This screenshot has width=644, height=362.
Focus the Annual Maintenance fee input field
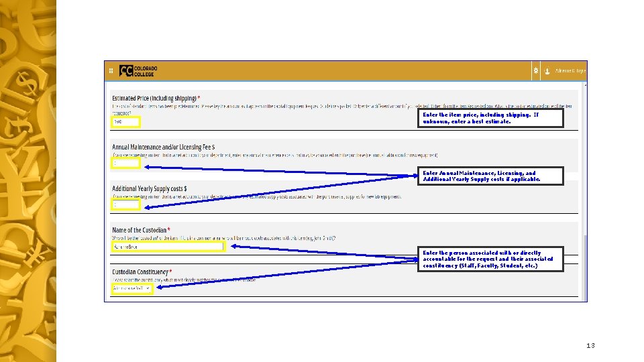tap(125, 164)
